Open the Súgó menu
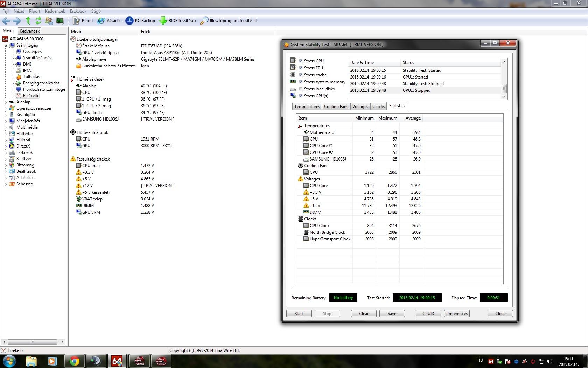Viewport: 588px width, 368px height. click(96, 11)
